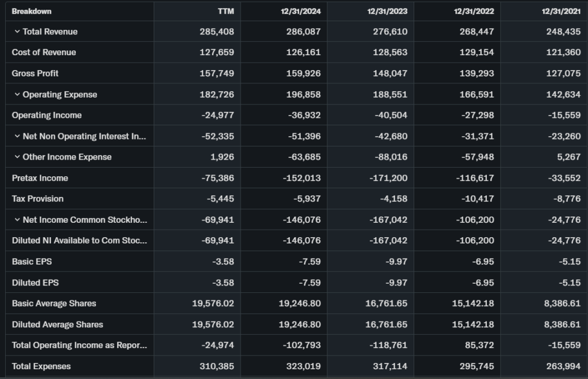Click the Operating Income row label
This screenshot has width=588, height=379.
click(x=47, y=115)
